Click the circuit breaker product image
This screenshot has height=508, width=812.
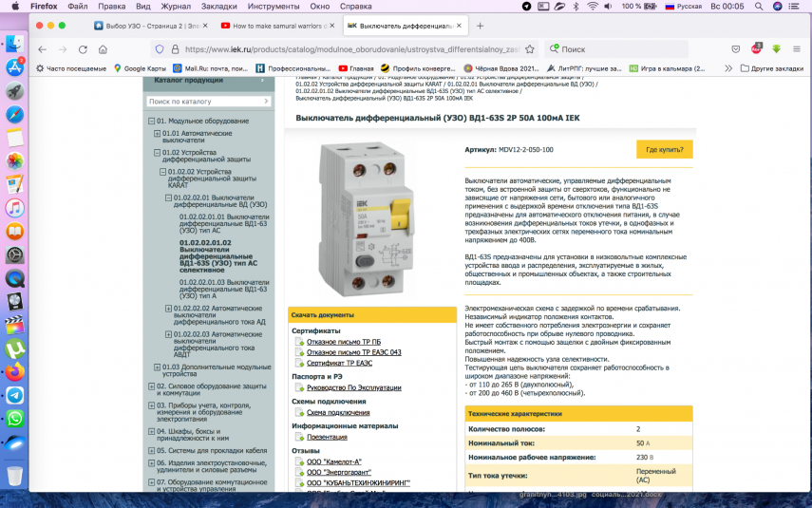[x=367, y=218]
